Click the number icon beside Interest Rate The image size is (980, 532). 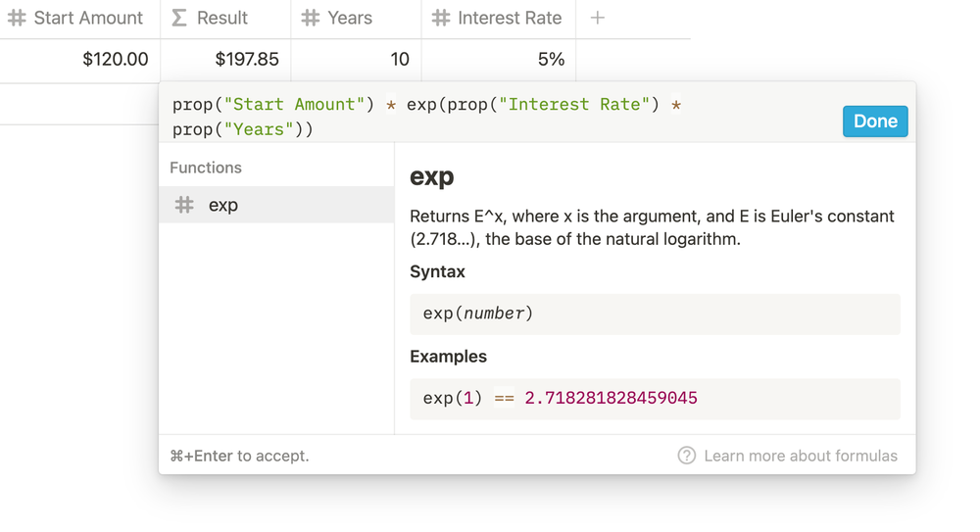click(x=441, y=18)
